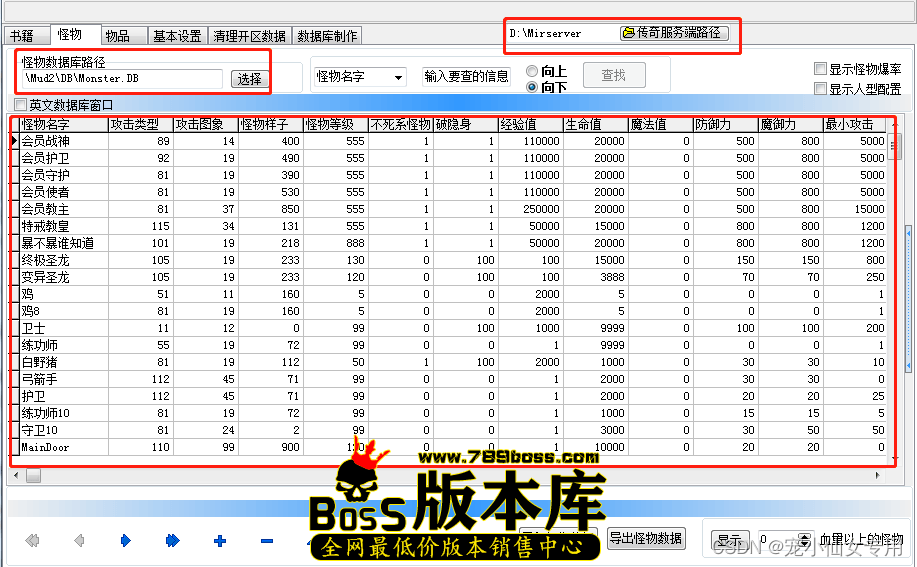Click the 导出怪物数据 button
This screenshot has width=917, height=567.
point(646,539)
